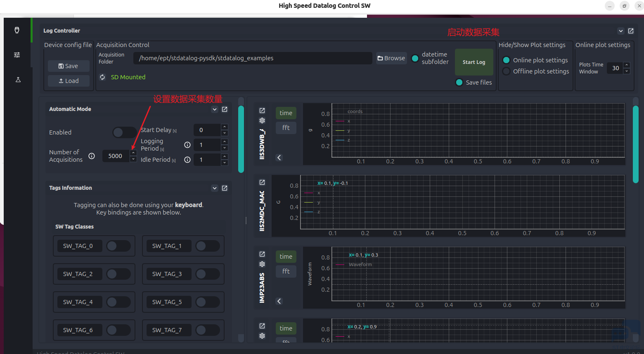Screen dimensions: 644x354
Task: Pop out the IIS2MDC plot window
Action: [x=262, y=182]
